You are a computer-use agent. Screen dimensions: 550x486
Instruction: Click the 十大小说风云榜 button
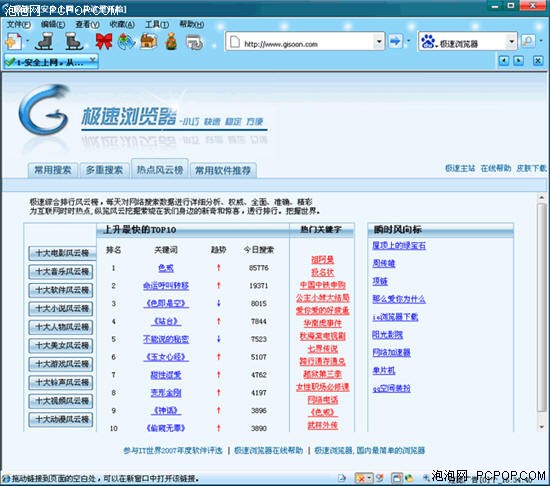(62, 309)
